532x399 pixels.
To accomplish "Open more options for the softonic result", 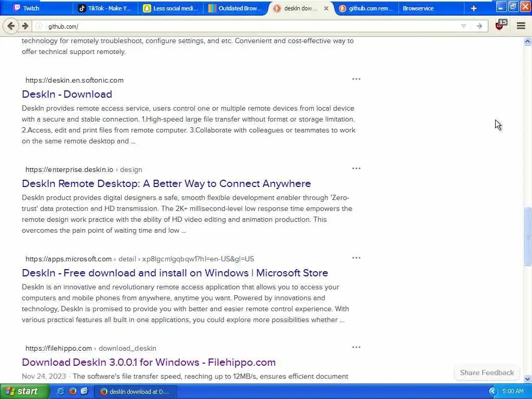I will pyautogui.click(x=356, y=79).
